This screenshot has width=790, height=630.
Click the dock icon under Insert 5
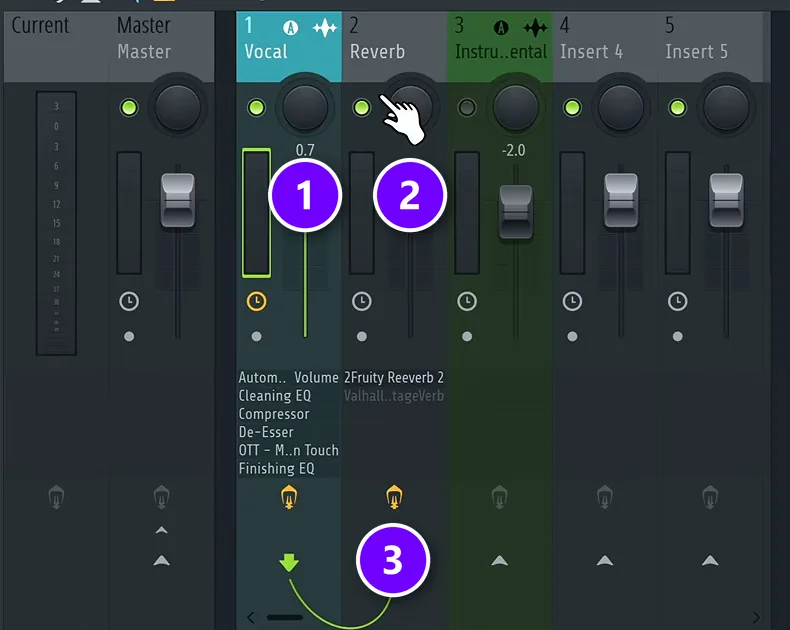(x=710, y=497)
